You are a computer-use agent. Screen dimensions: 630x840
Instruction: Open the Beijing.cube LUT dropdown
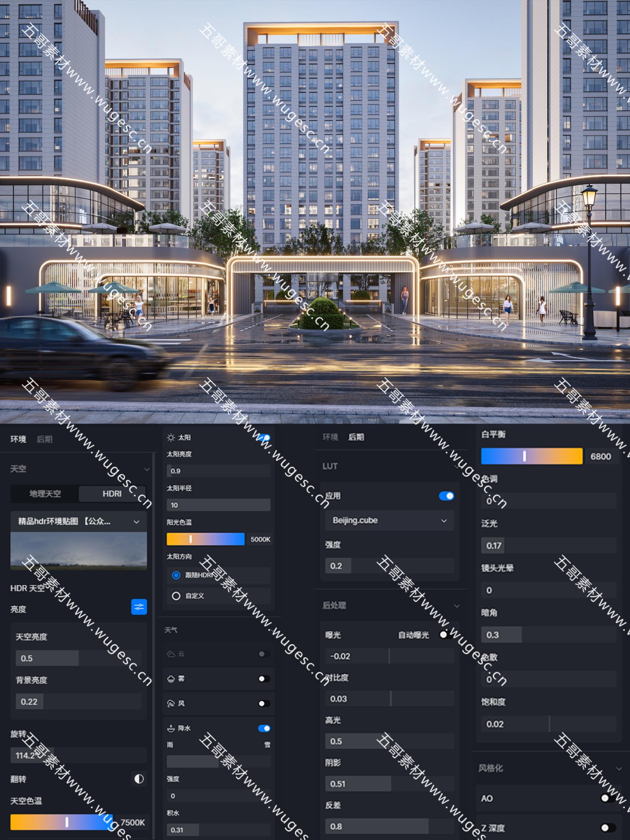click(x=390, y=521)
